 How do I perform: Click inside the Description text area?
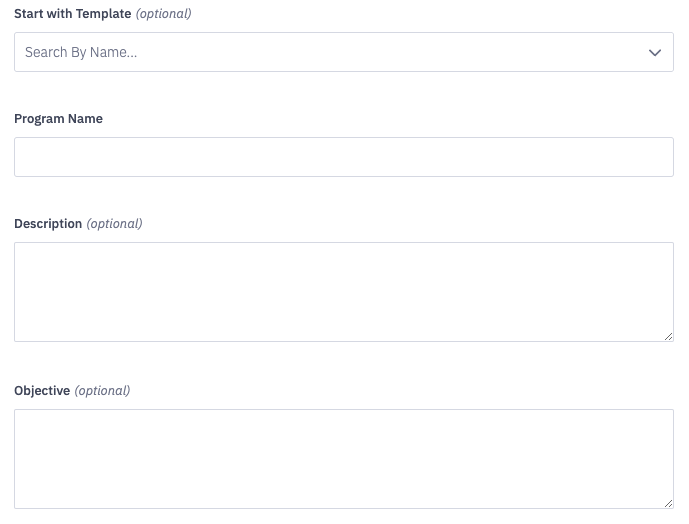[x=344, y=292]
